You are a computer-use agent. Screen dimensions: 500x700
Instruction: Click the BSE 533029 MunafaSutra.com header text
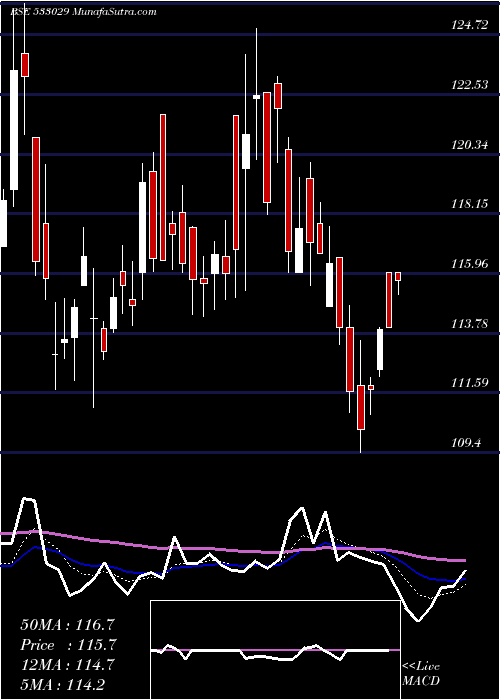(x=83, y=12)
